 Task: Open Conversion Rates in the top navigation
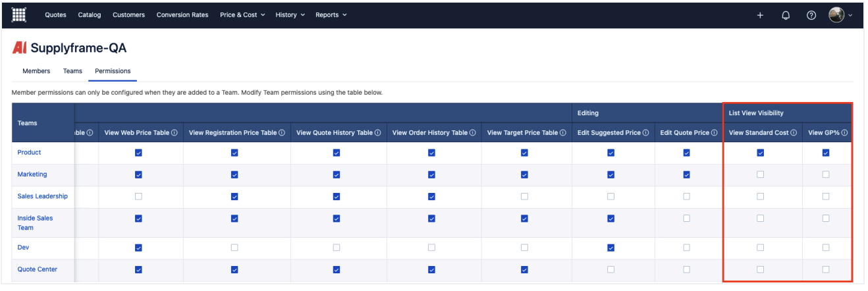pyautogui.click(x=182, y=15)
